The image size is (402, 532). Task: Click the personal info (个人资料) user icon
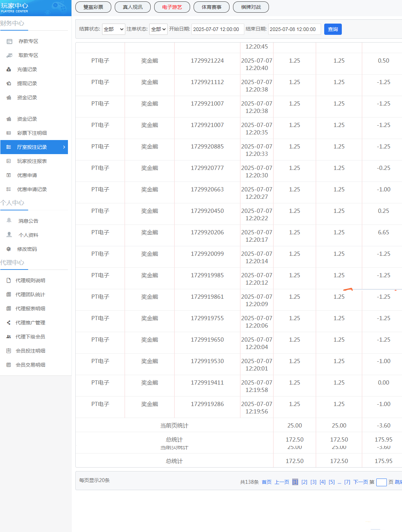9,235
